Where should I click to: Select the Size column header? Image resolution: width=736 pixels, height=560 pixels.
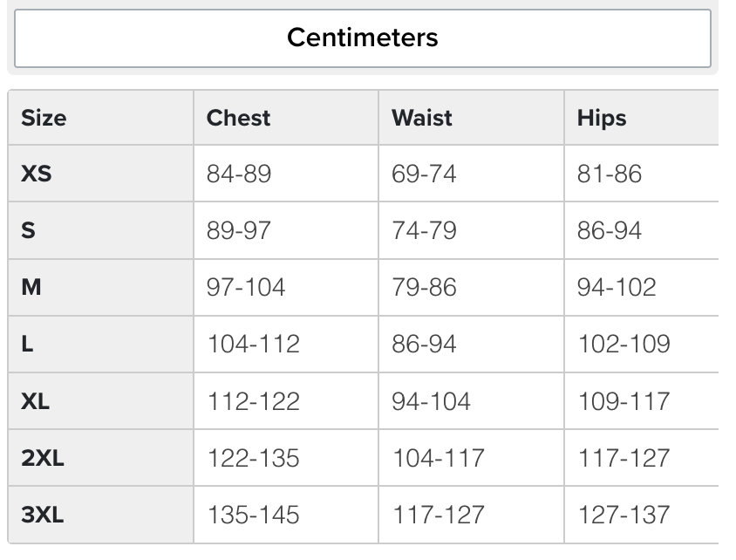(44, 118)
